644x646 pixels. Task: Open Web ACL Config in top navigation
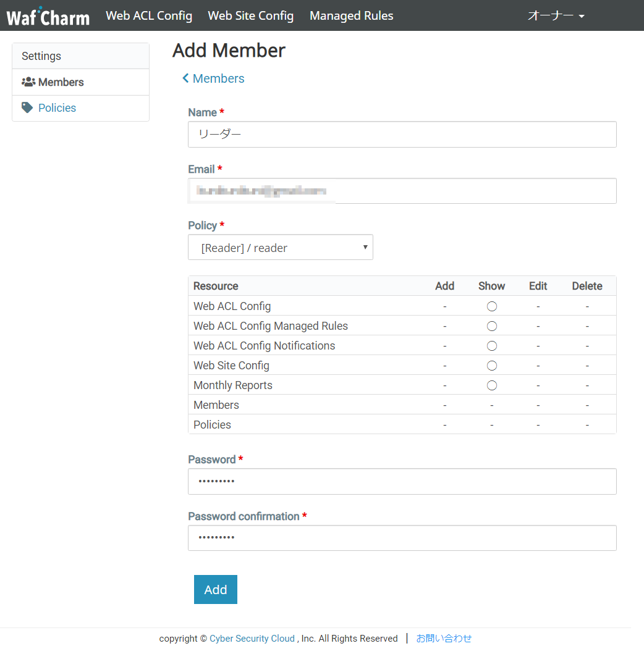pyautogui.click(x=149, y=16)
